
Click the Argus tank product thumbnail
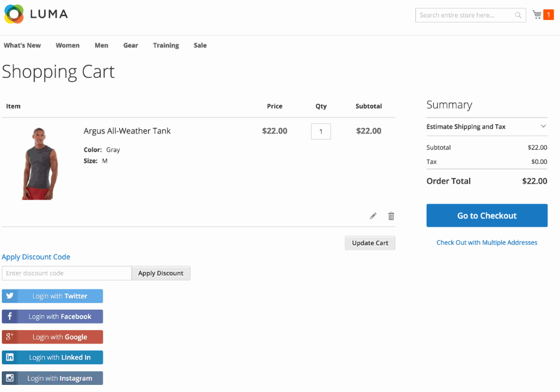40,164
